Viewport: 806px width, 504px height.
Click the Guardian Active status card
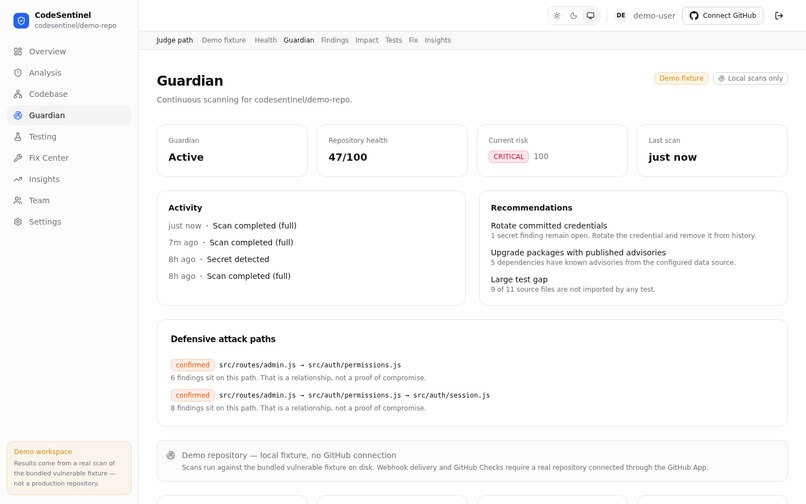click(x=232, y=151)
